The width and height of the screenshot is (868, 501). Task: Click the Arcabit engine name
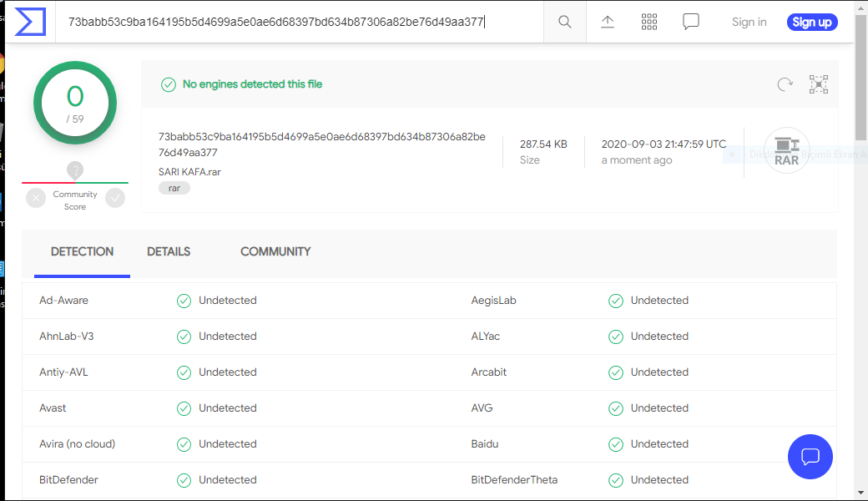coord(489,372)
